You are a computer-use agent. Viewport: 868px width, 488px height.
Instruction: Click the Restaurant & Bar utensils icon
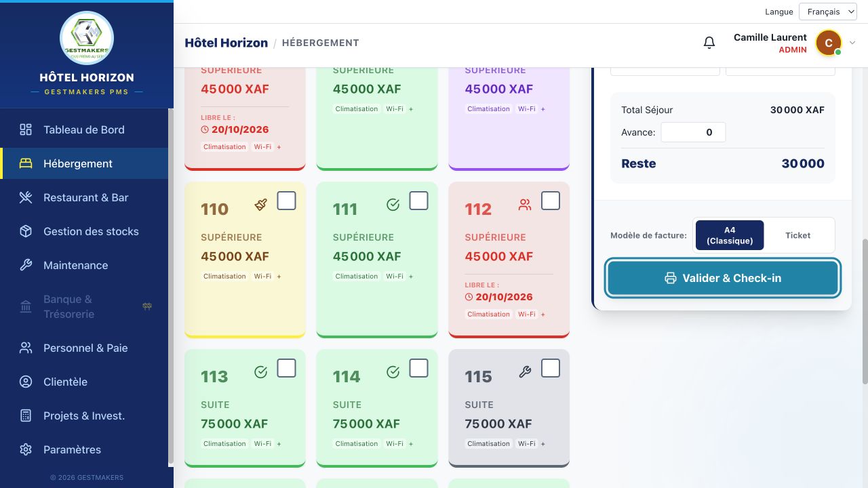click(x=26, y=197)
